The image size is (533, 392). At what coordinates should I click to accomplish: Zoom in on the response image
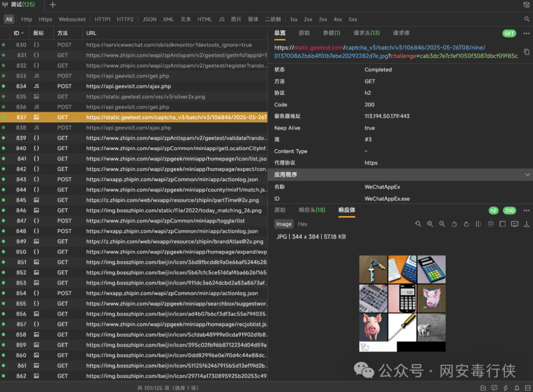pos(430,224)
